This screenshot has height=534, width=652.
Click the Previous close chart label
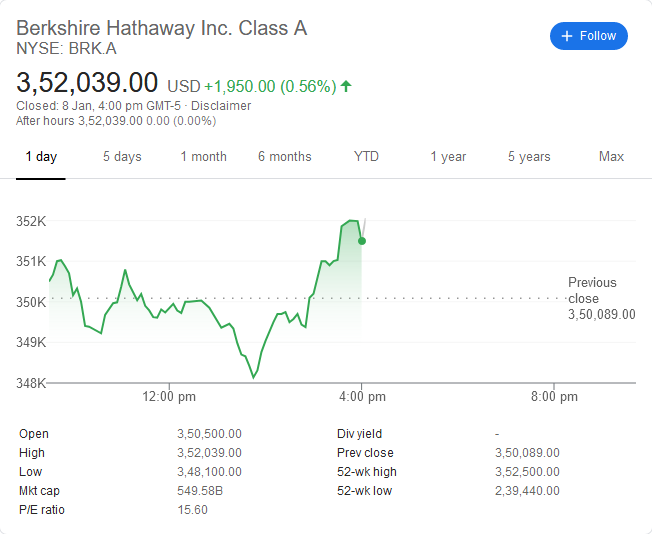coord(602,299)
